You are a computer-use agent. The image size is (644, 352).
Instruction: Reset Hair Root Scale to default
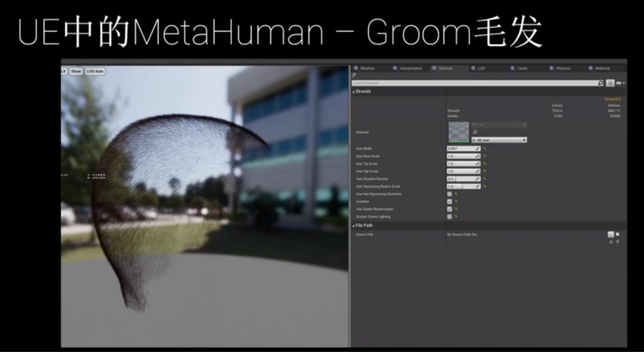[x=485, y=157]
